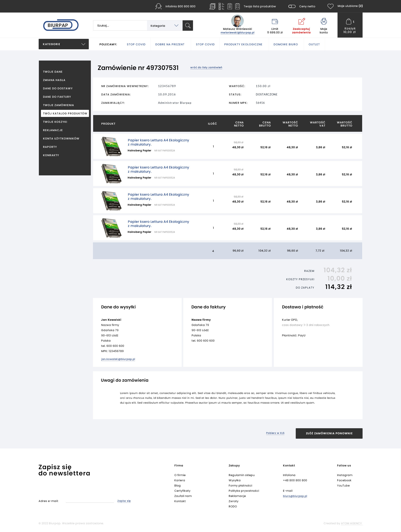Screen dimensions: 401x532
Task: Click the search magnifier icon
Action: (188, 25)
